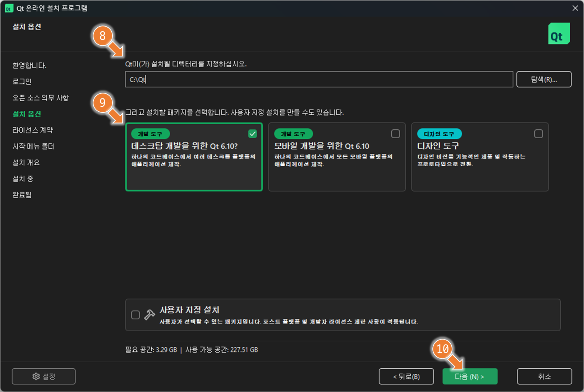Click the mobile card description text
The height and width of the screenshot is (392, 584).
click(333, 160)
